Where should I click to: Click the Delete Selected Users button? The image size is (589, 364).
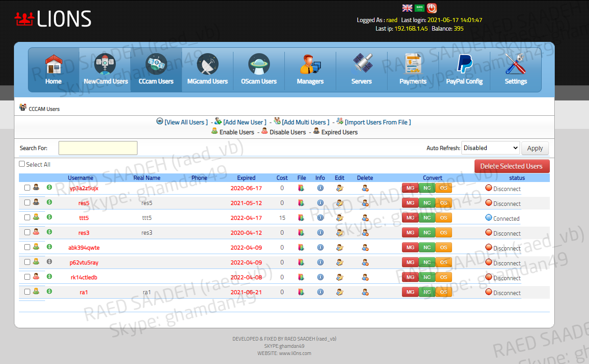coord(512,166)
